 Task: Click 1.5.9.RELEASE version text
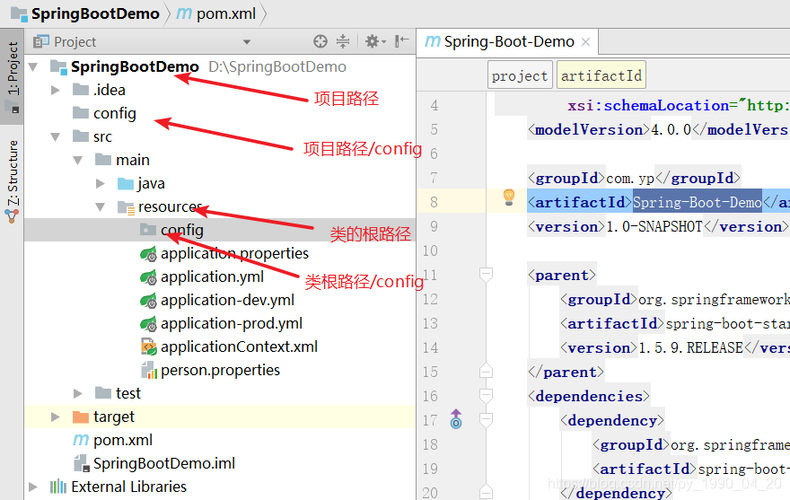pyautogui.click(x=691, y=348)
